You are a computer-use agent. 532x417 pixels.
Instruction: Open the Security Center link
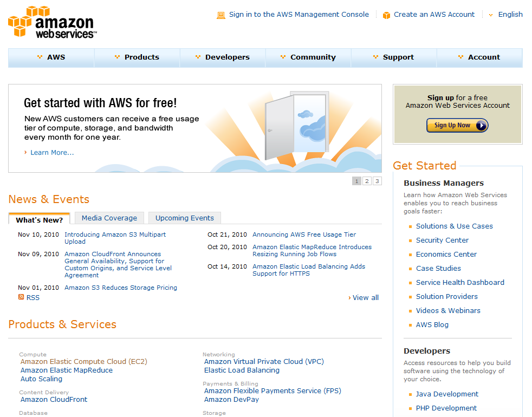tap(442, 240)
